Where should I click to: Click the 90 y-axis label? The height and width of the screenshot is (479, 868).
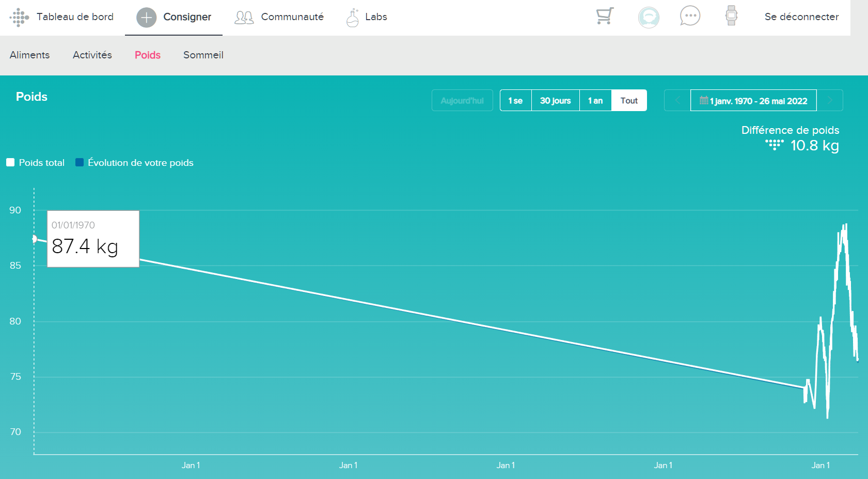15,210
